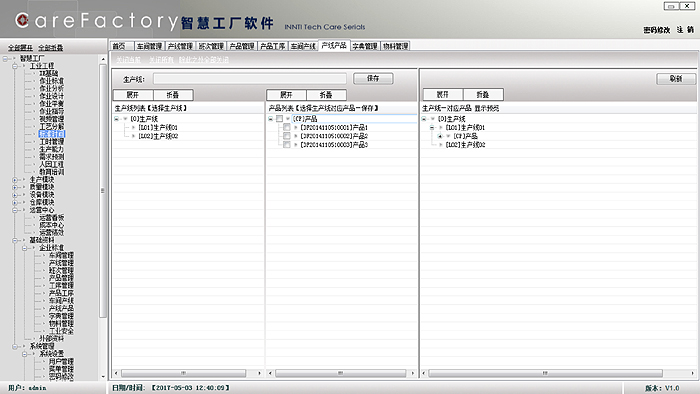Open the 班次管理 tab
The width and height of the screenshot is (700, 394).
(211, 46)
